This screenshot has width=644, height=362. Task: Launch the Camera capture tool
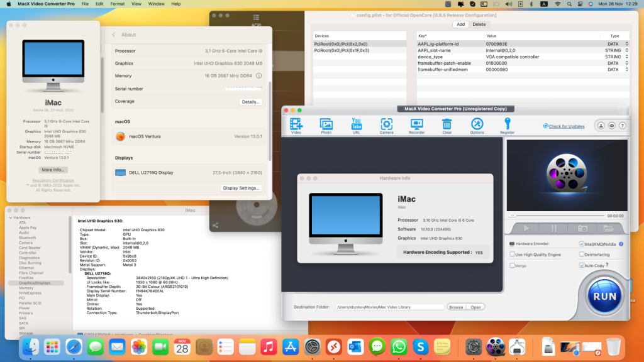(387, 125)
